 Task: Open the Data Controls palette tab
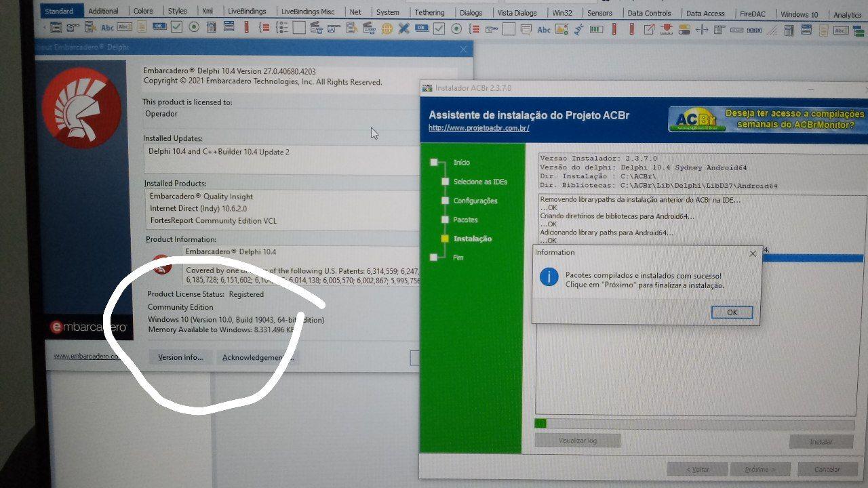pos(650,13)
